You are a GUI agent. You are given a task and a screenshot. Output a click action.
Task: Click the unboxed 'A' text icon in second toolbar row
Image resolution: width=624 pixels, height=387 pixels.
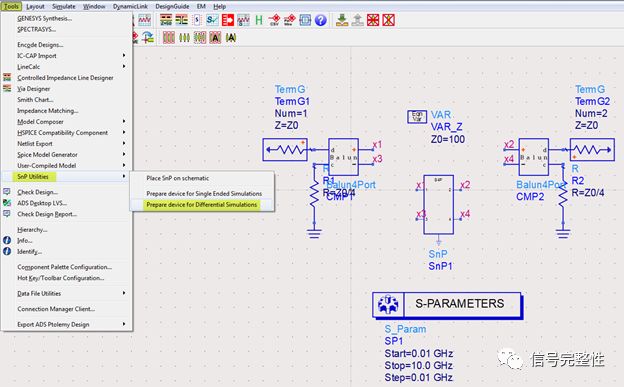(231, 37)
